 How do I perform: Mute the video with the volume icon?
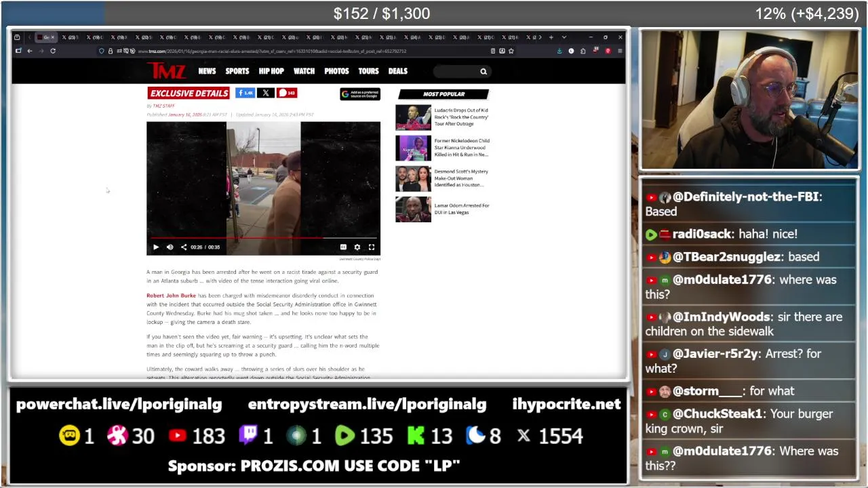coord(170,247)
